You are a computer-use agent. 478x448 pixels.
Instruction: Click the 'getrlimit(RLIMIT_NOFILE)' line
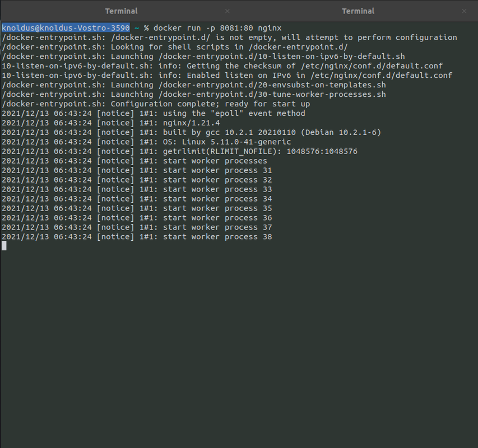click(179, 151)
